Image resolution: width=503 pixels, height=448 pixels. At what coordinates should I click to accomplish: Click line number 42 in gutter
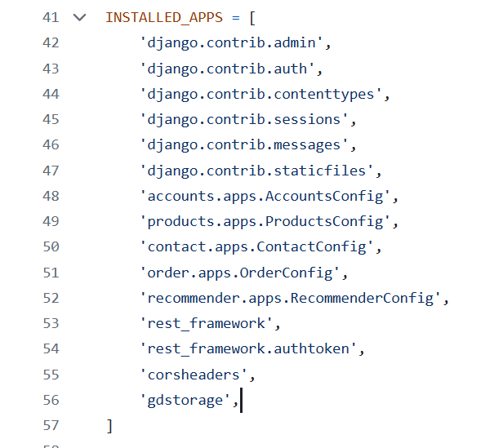(x=51, y=43)
